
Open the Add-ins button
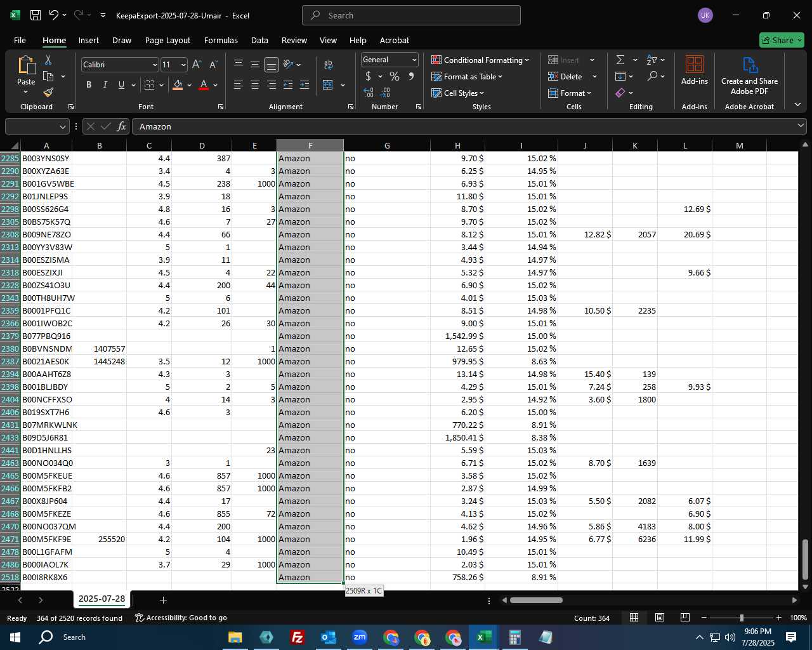[695, 70]
